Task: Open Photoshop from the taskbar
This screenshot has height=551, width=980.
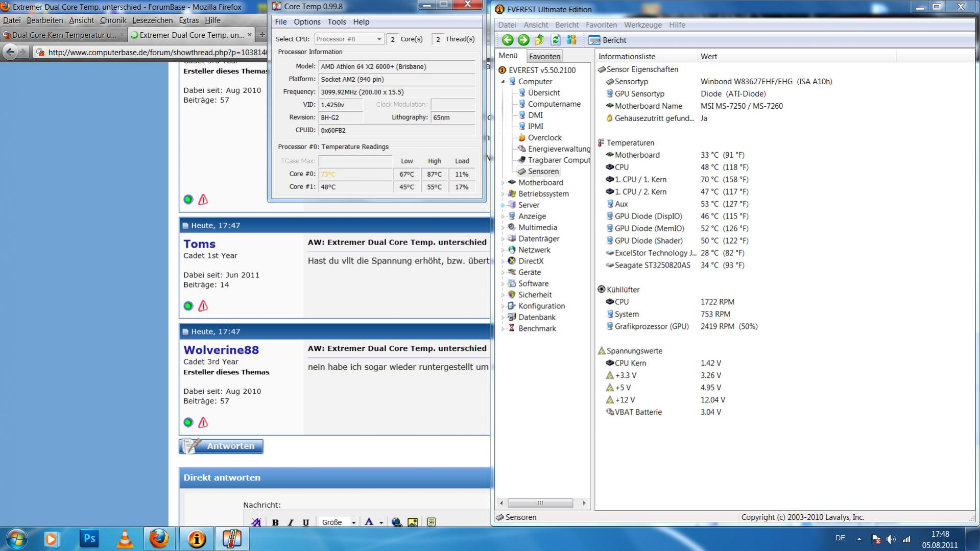Action: pos(89,539)
